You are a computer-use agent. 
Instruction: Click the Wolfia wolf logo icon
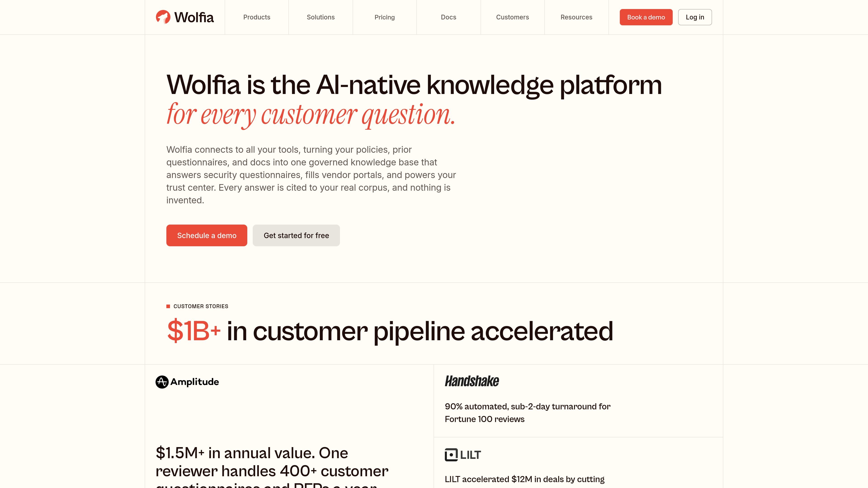[x=163, y=17]
